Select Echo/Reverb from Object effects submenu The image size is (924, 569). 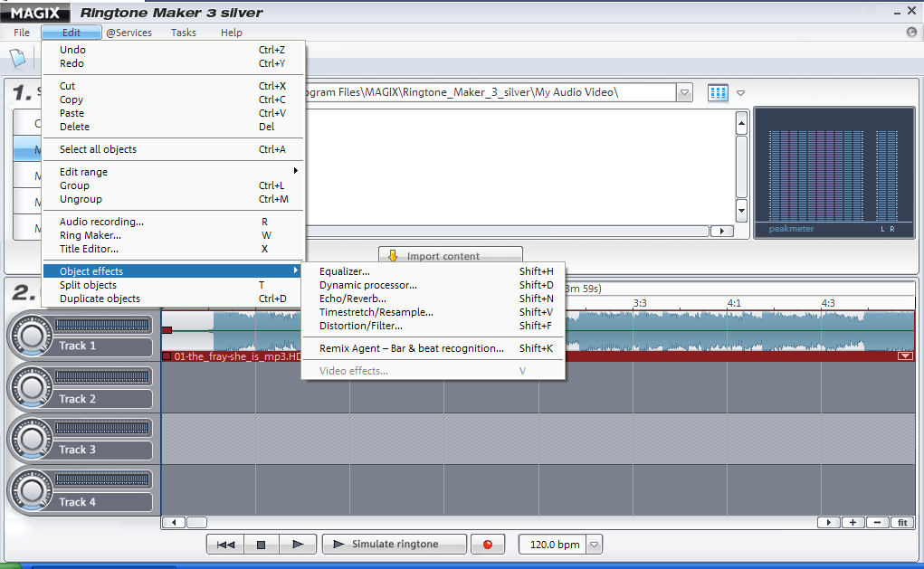pos(353,297)
